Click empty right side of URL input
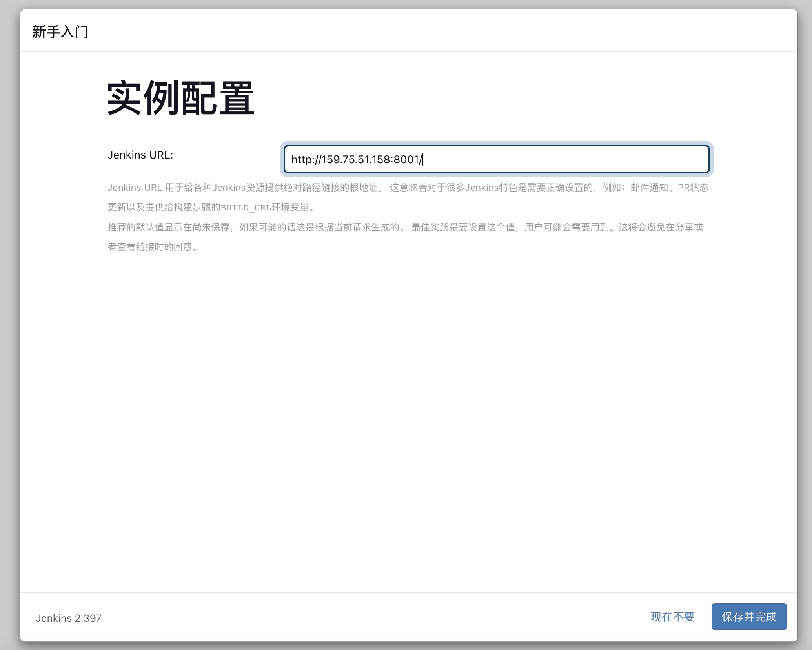This screenshot has height=650, width=812. point(588,159)
